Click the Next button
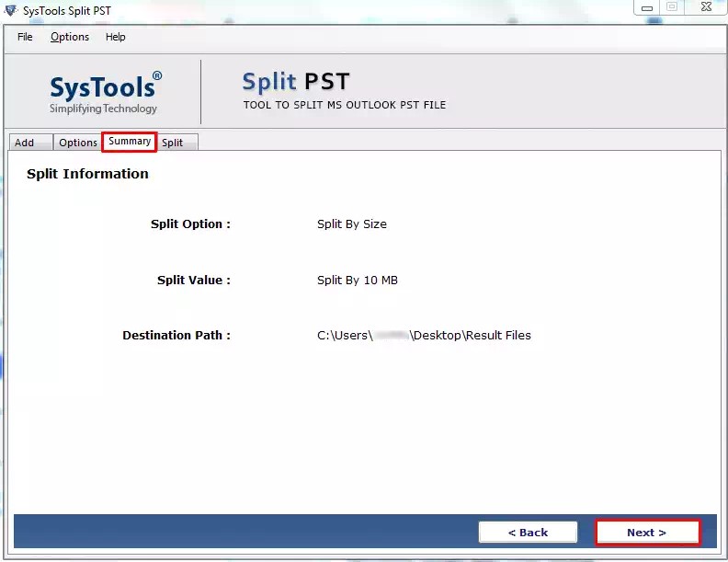 647,533
